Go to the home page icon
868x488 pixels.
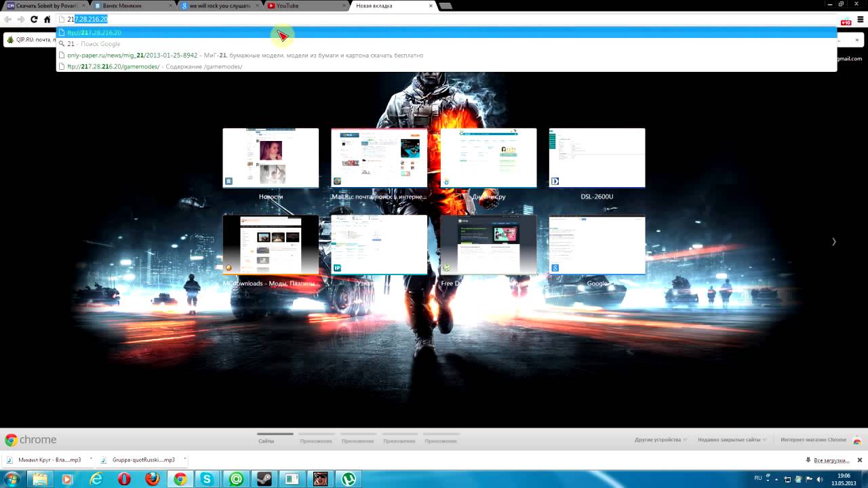coord(47,20)
